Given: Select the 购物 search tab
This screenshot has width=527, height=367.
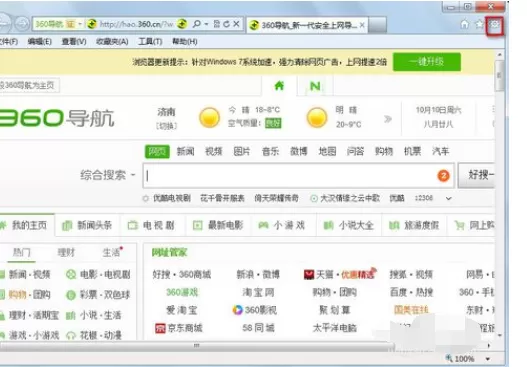Looking at the screenshot, I should pyautogui.click(x=384, y=152).
